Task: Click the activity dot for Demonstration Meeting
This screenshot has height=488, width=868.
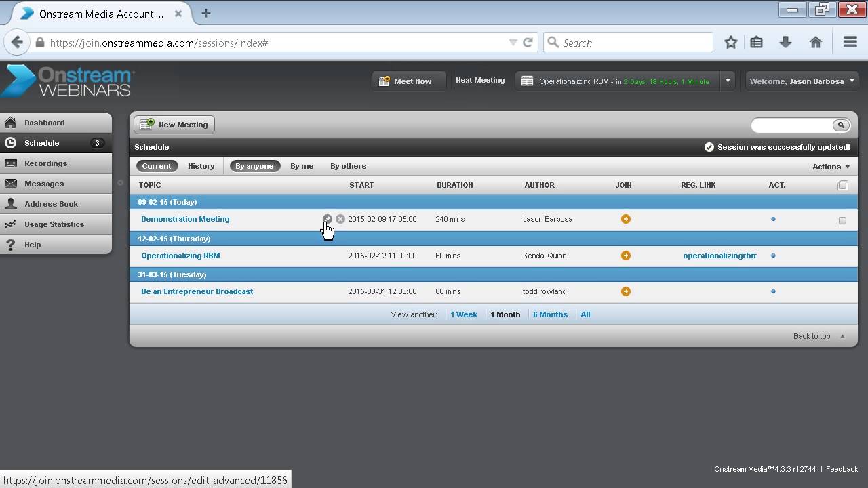Action: click(773, 219)
